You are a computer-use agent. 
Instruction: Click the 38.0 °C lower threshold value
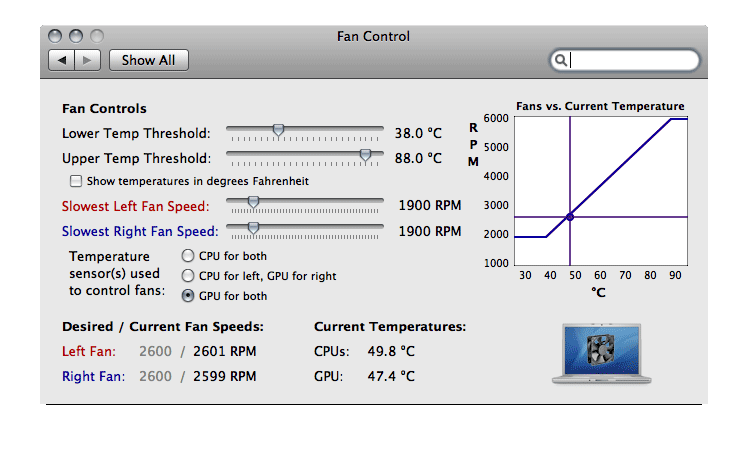pyautogui.click(x=418, y=133)
